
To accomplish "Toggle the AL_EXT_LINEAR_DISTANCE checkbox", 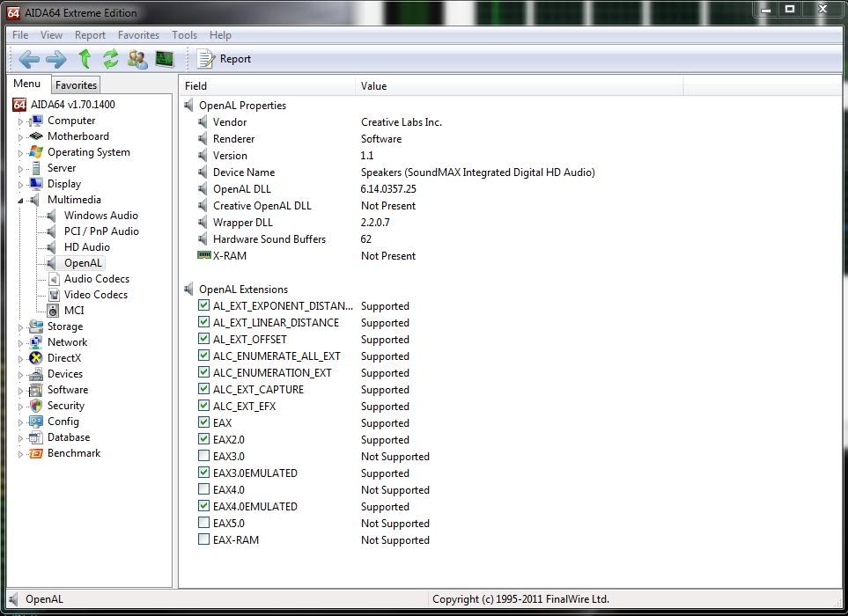I will (203, 322).
